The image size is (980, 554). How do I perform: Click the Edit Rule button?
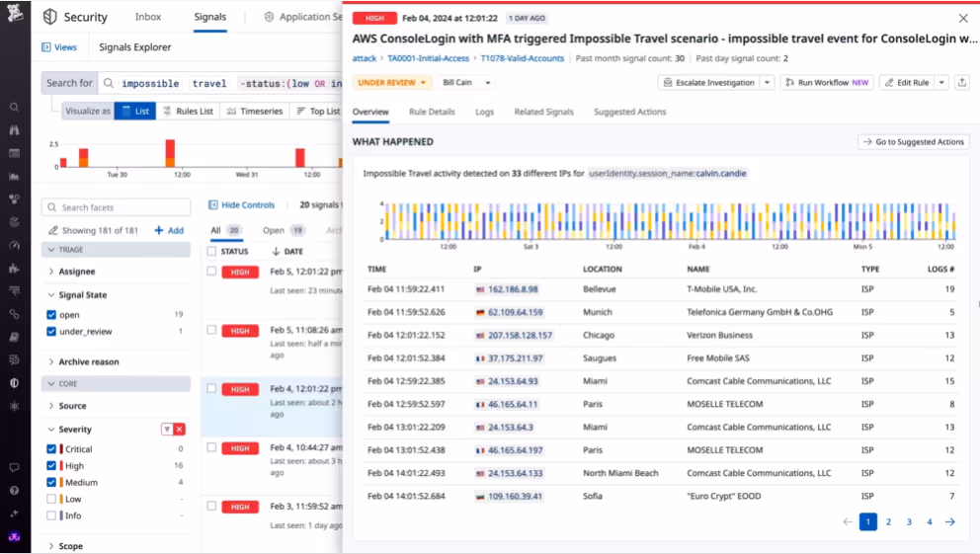point(907,82)
